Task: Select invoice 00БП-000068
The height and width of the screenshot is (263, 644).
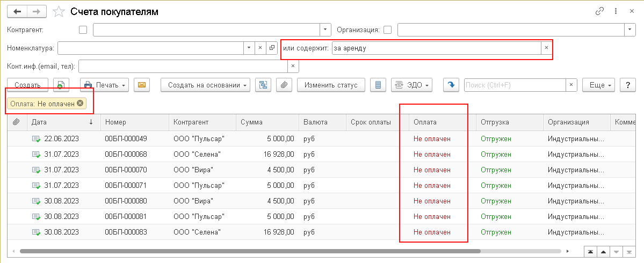Action: point(322,154)
